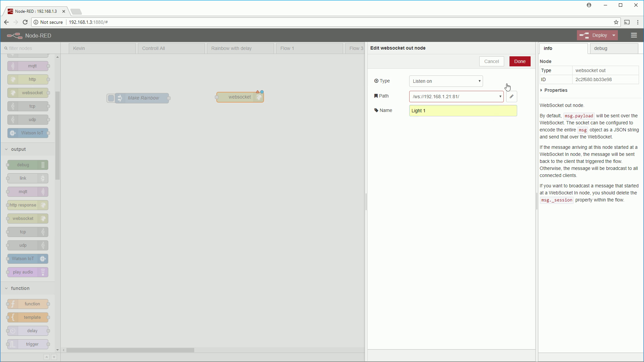Screen dimensions: 644x362
Task: Switch to the Controll All flow tab
Action: pyautogui.click(x=171, y=48)
